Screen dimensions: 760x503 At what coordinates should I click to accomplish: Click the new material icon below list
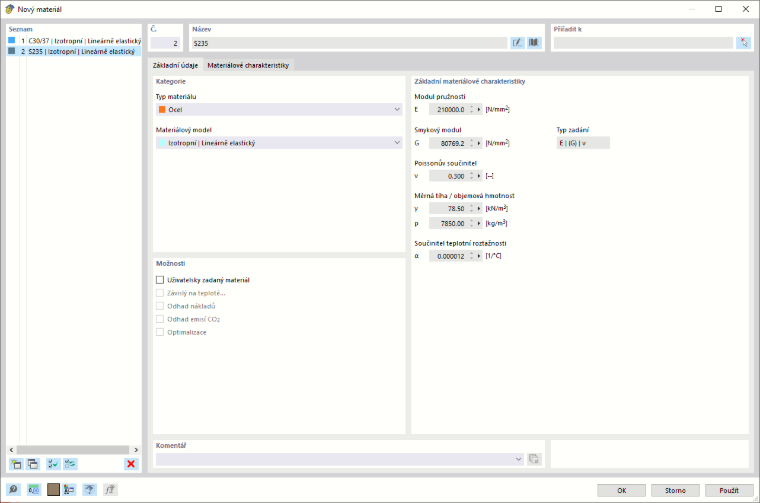(16, 464)
